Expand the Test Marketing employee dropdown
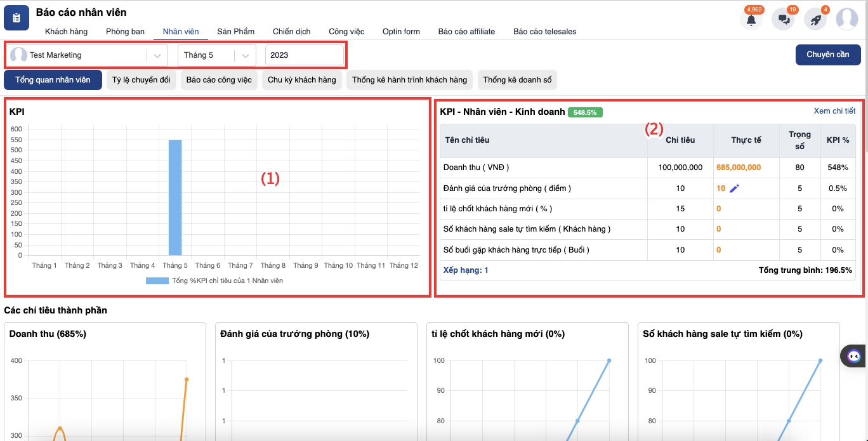Viewport: 868px width, 441px height. (x=157, y=55)
